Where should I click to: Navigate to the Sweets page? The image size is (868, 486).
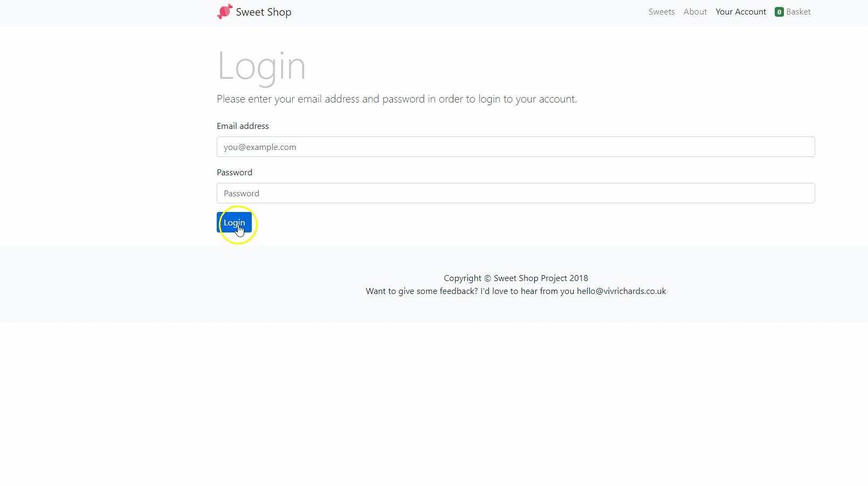click(x=662, y=11)
